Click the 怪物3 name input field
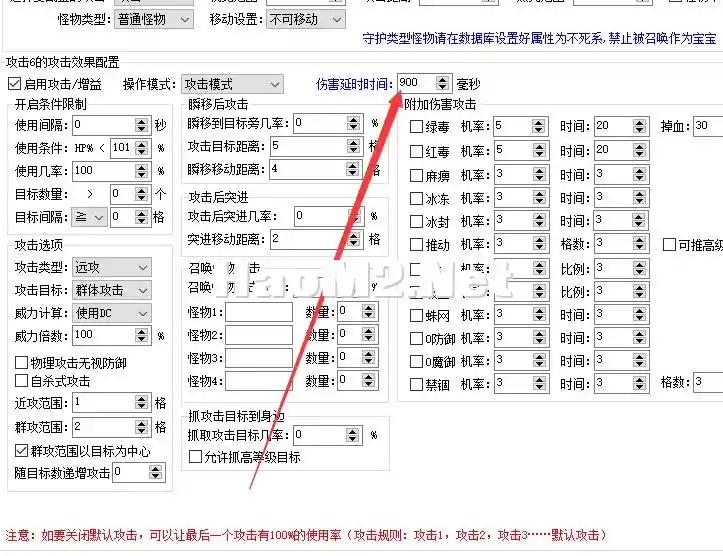 [x=259, y=358]
